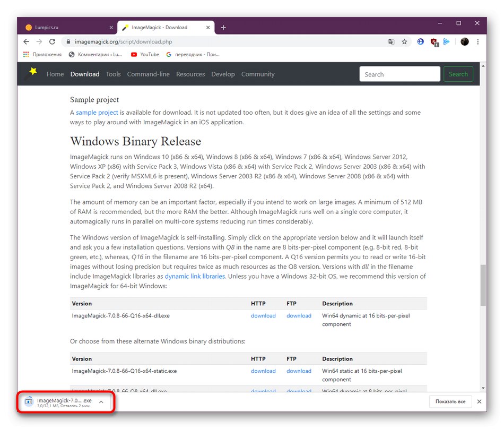Viewport: 504px width, 429px height.
Task: Focus the site Search input field
Action: (399, 74)
